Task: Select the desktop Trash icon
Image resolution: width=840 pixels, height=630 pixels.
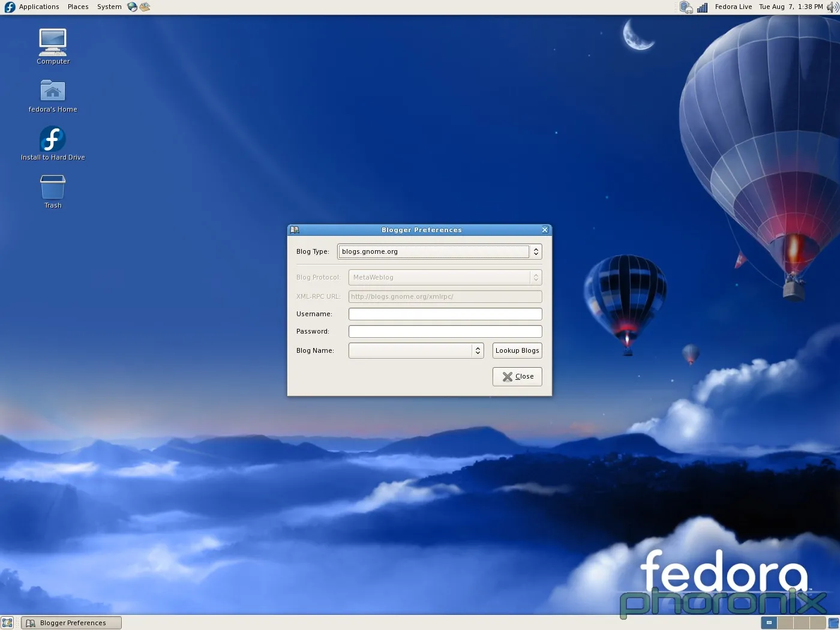Action: (x=53, y=191)
